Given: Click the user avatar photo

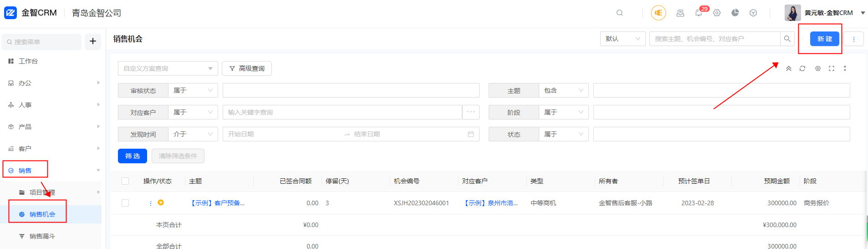Looking at the screenshot, I should click(792, 13).
